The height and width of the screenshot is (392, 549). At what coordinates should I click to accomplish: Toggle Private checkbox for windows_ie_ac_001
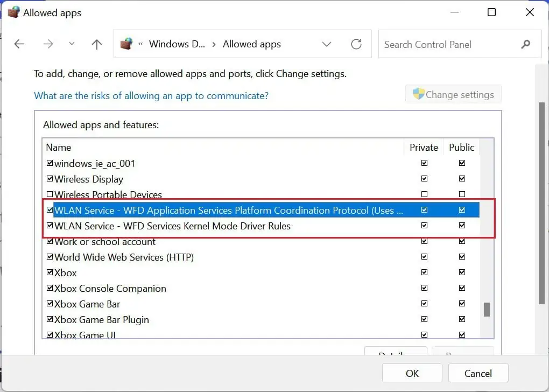click(424, 163)
